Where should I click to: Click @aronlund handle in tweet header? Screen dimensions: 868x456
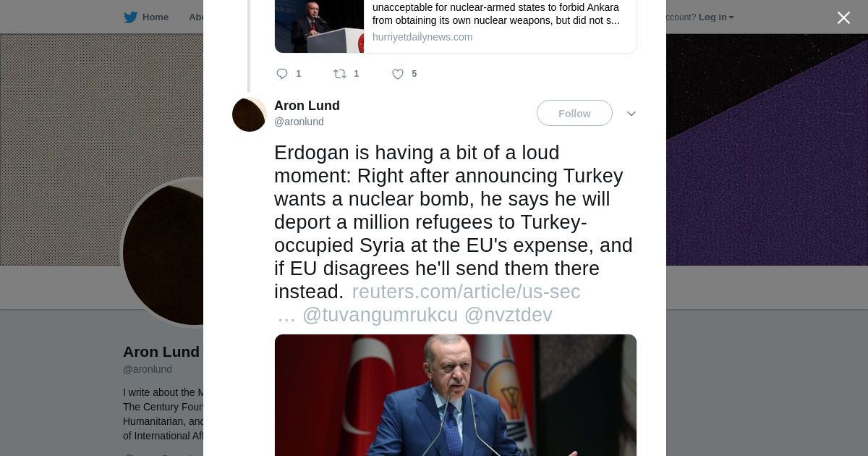click(299, 122)
